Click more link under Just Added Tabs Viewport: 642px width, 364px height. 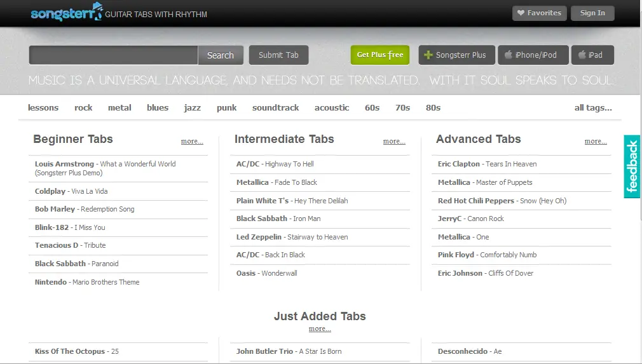(x=320, y=328)
